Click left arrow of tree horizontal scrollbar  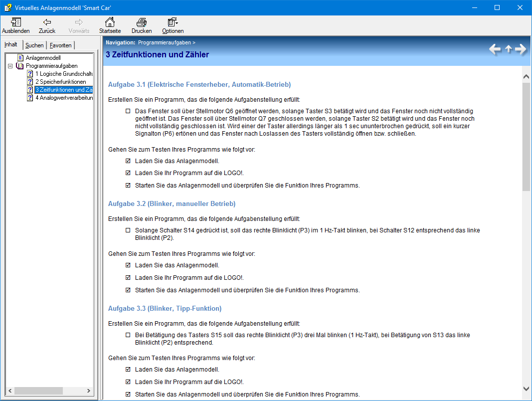10,391
